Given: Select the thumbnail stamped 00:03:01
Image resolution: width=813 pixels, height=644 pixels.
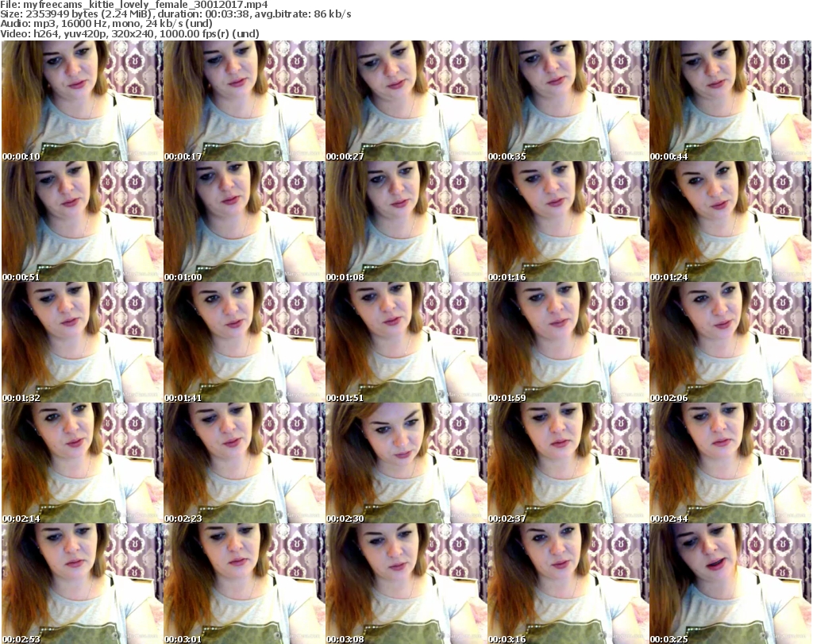Looking at the screenshot, I should click(x=245, y=584).
